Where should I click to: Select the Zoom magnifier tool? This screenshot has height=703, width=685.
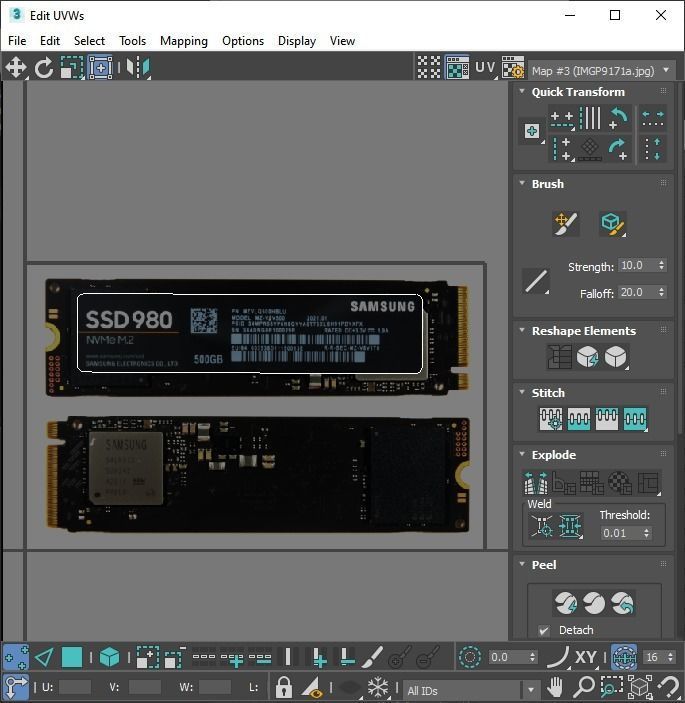click(x=584, y=686)
